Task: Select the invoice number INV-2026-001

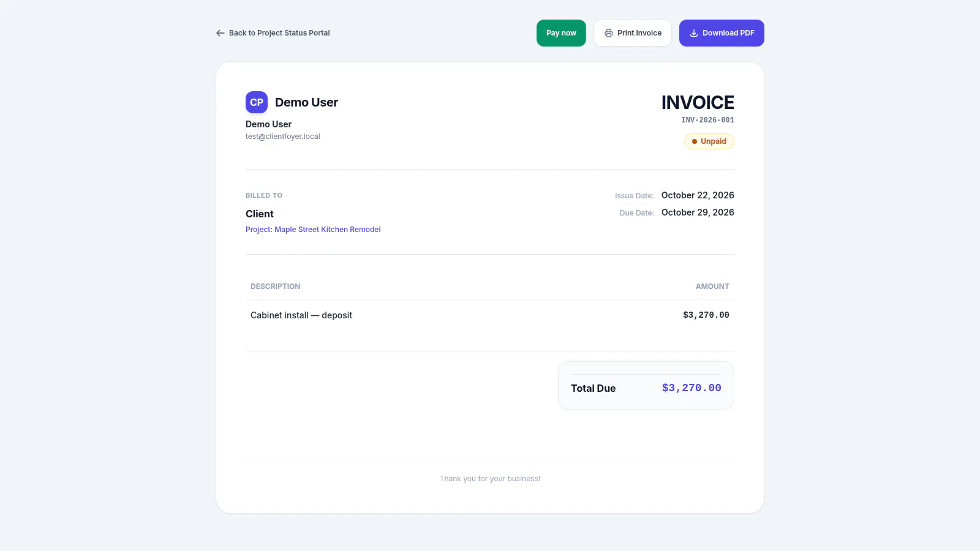Action: point(707,120)
